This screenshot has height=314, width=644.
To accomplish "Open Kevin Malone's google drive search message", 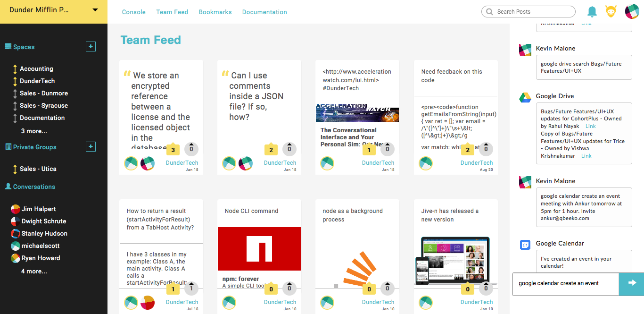I will pyautogui.click(x=584, y=67).
